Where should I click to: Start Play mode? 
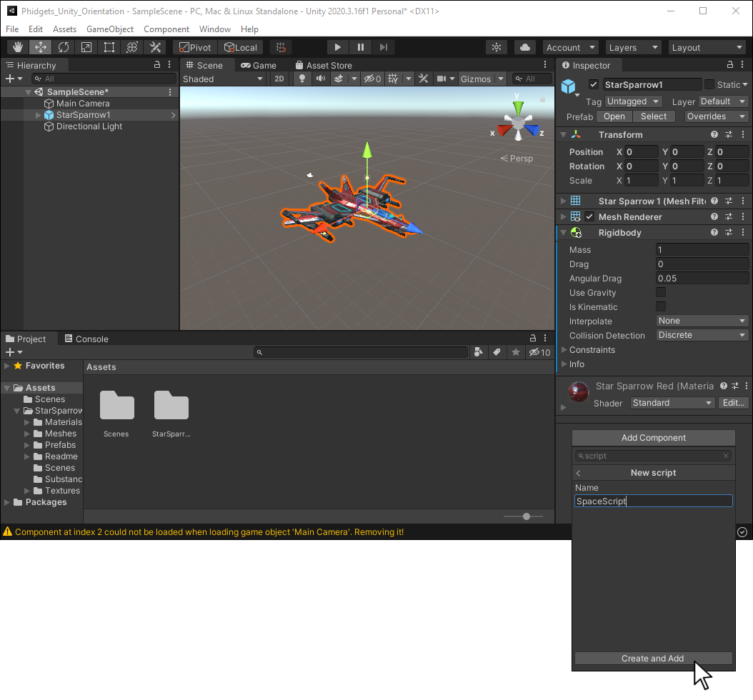(x=338, y=47)
